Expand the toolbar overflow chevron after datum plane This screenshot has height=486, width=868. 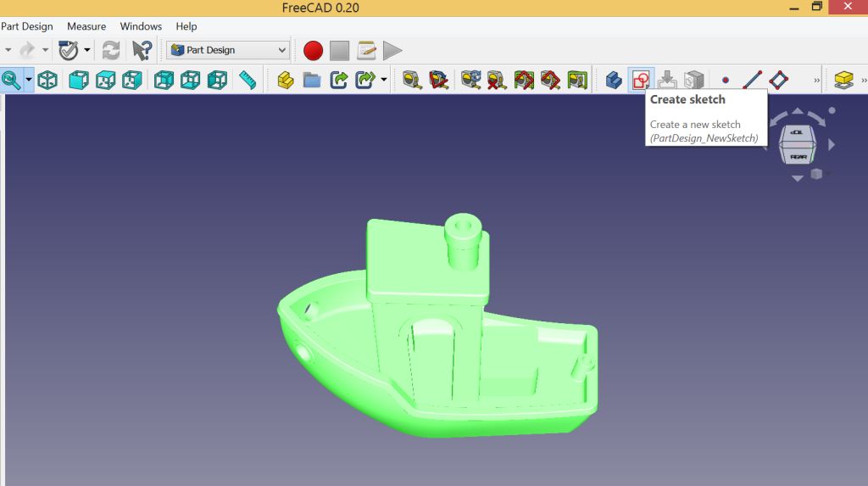click(817, 81)
